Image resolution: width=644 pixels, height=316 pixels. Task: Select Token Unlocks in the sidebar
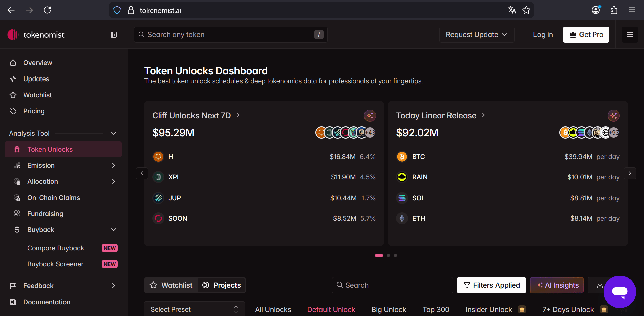coord(63,149)
